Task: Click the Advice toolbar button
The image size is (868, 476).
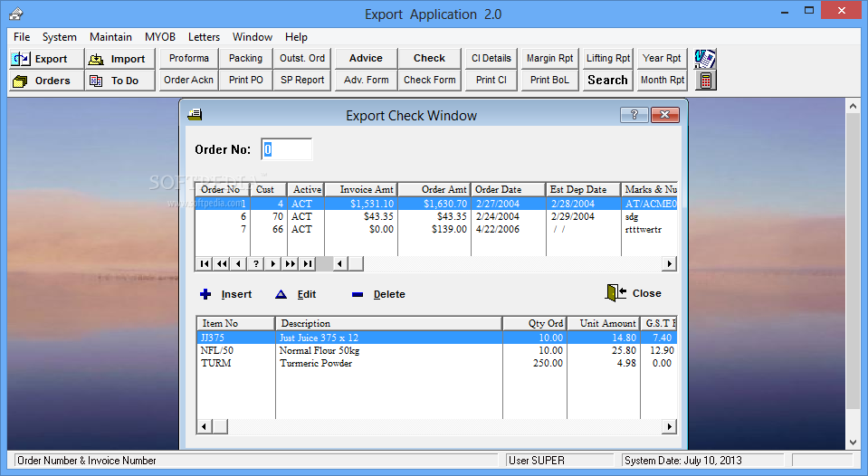Action: pyautogui.click(x=366, y=58)
